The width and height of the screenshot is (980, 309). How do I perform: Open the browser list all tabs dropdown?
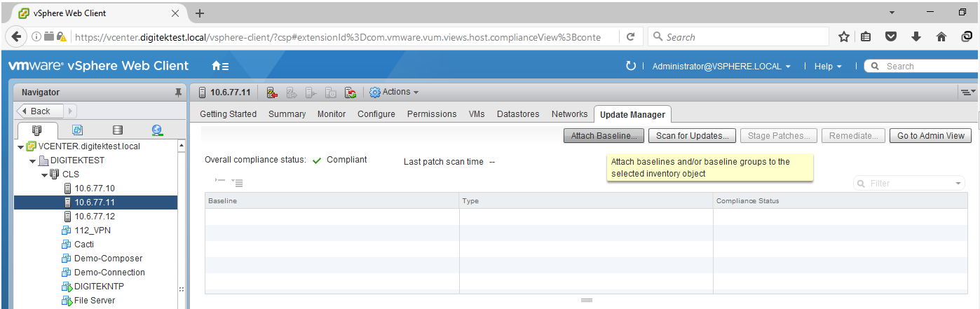(892, 13)
